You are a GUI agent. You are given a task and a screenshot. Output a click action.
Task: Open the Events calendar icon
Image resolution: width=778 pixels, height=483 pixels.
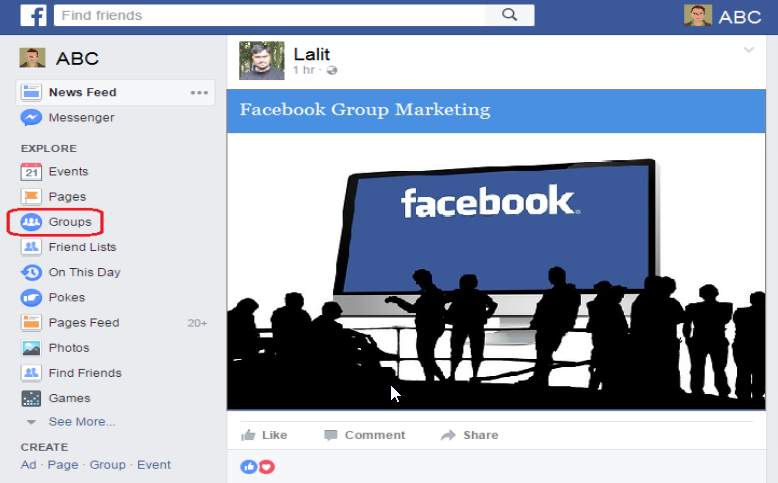tap(31, 172)
